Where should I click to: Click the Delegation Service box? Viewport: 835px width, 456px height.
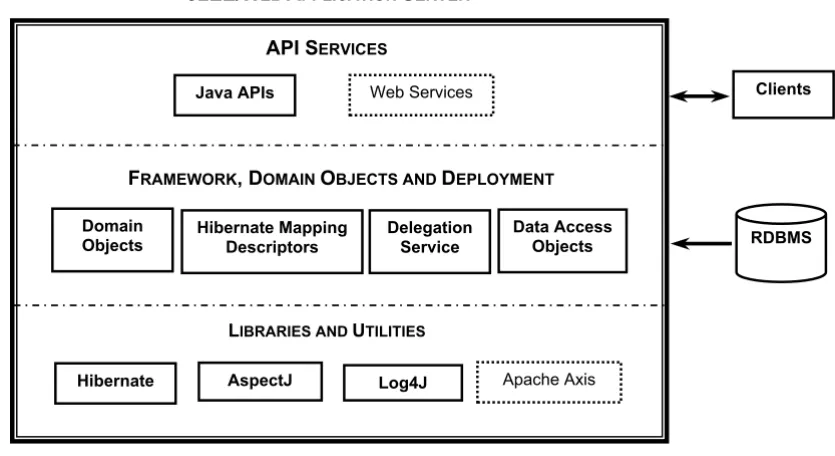430,241
